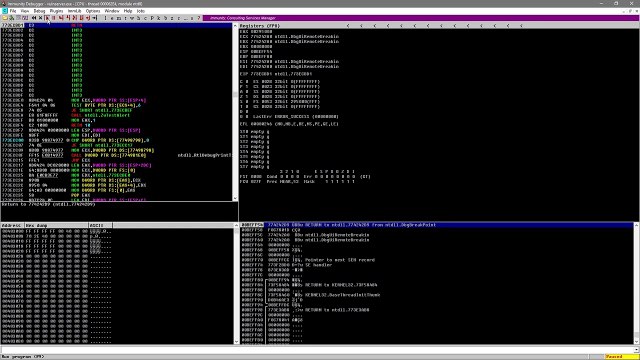Open the Debug menu
640x360 pixels.
point(39,11)
